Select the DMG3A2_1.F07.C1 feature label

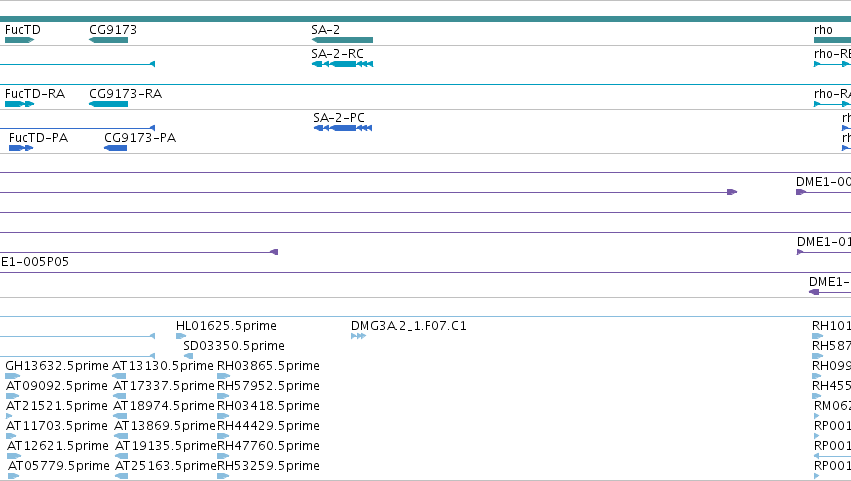coord(409,326)
